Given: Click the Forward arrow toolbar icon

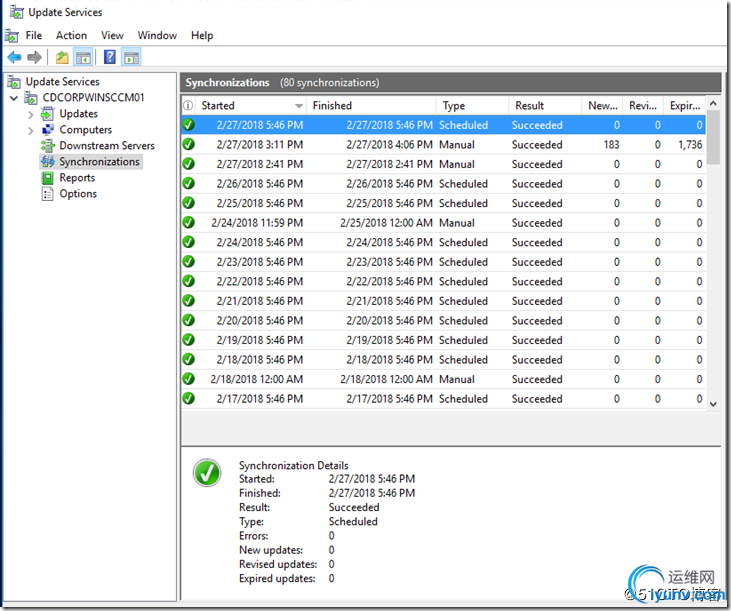Looking at the screenshot, I should click(x=34, y=57).
